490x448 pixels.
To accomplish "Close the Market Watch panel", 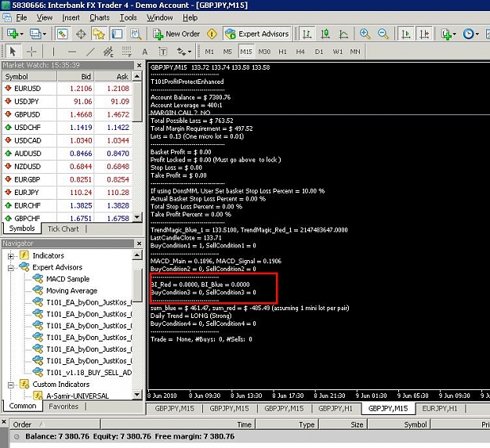I will pyautogui.click(x=140, y=65).
